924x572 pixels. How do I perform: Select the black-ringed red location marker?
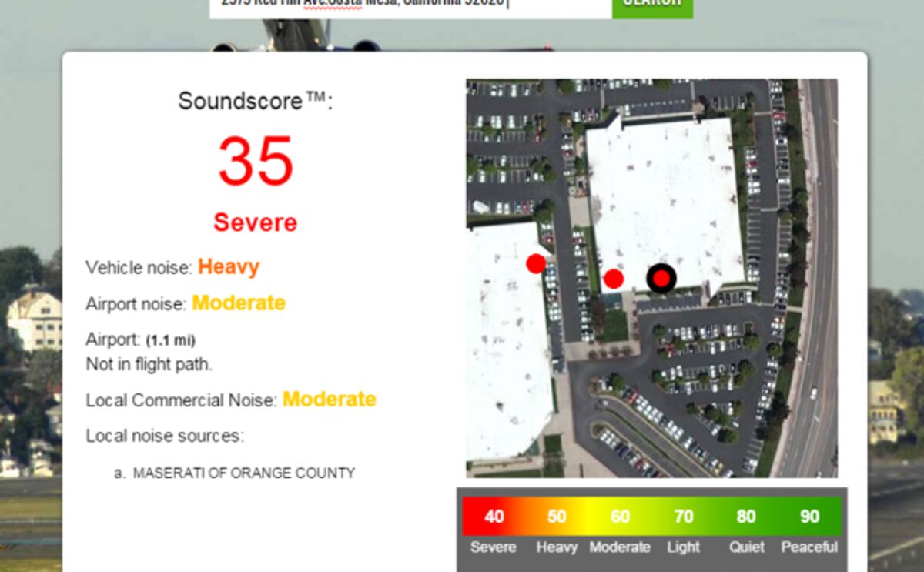661,278
